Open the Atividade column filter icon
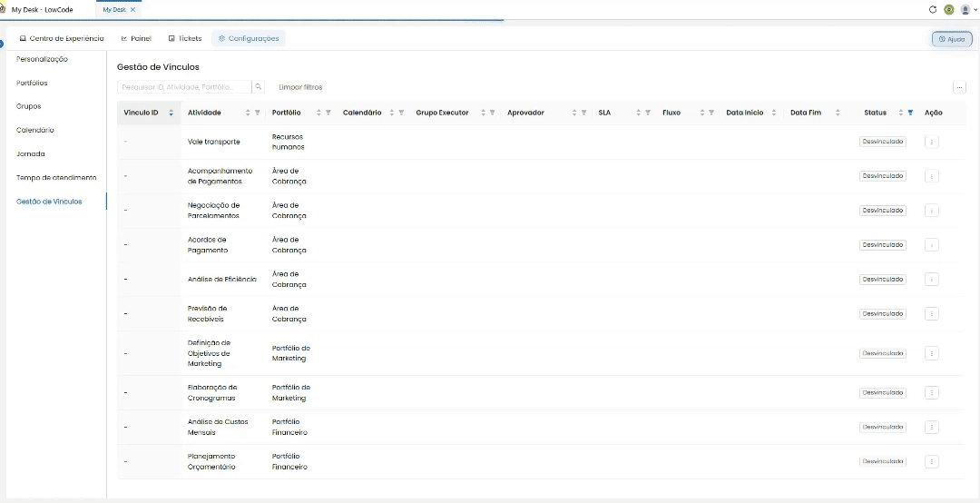This screenshot has width=980, height=503. pos(257,113)
